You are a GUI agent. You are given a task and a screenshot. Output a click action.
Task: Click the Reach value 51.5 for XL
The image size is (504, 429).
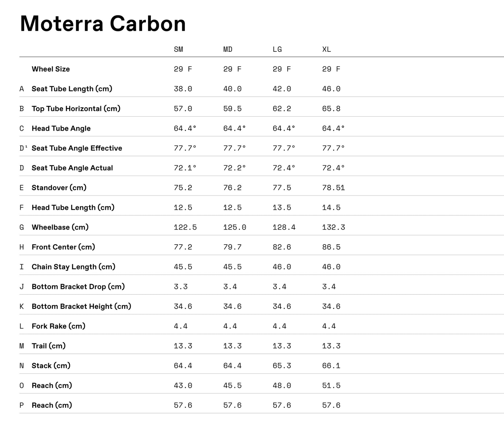331,385
